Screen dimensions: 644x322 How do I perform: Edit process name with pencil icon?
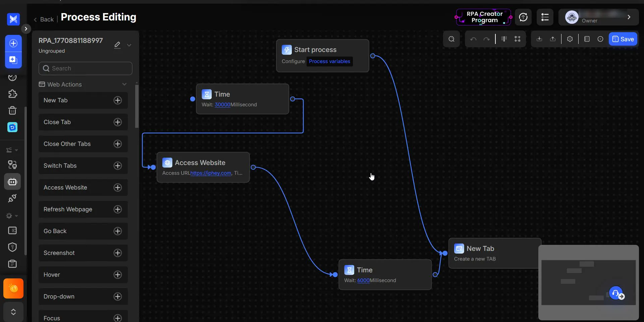(117, 45)
